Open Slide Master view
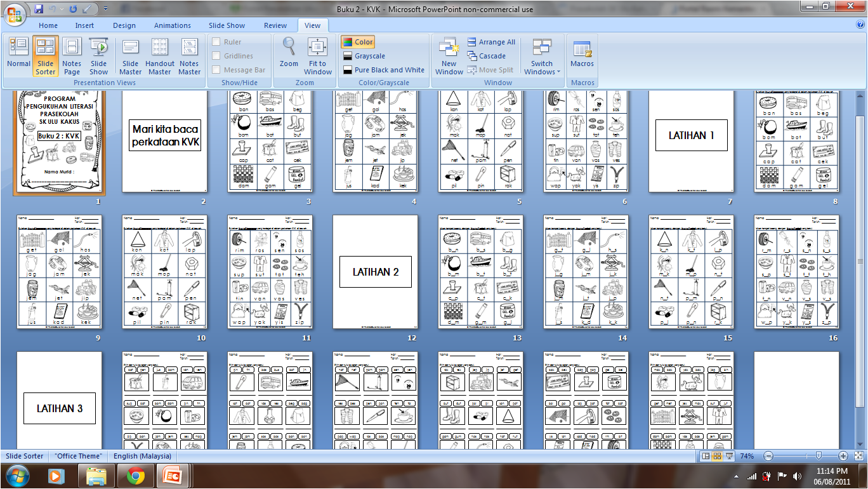868x489 pixels. (x=131, y=55)
